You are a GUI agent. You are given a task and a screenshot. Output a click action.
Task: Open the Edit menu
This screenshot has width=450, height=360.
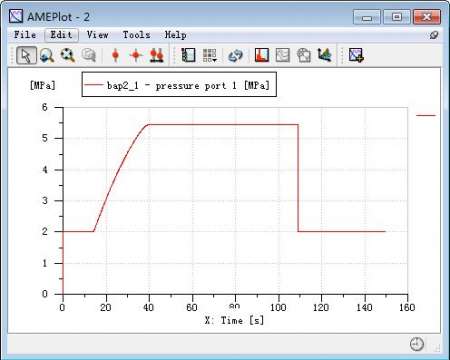[61, 35]
